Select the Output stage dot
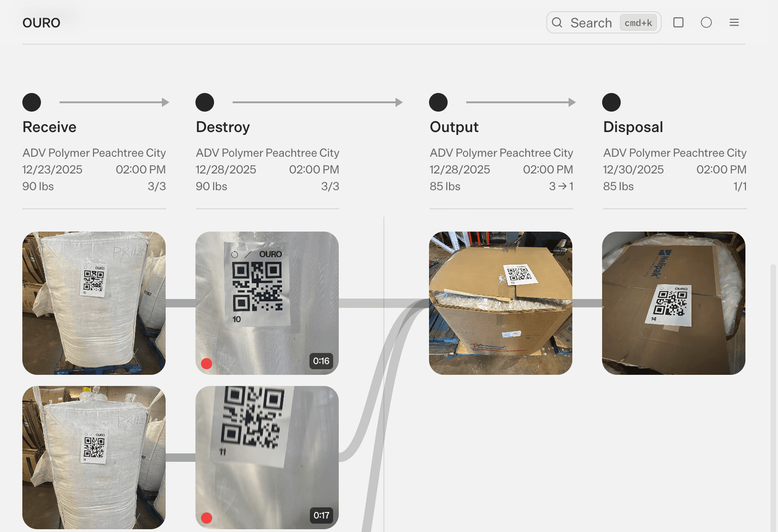The image size is (778, 532). pyautogui.click(x=438, y=102)
